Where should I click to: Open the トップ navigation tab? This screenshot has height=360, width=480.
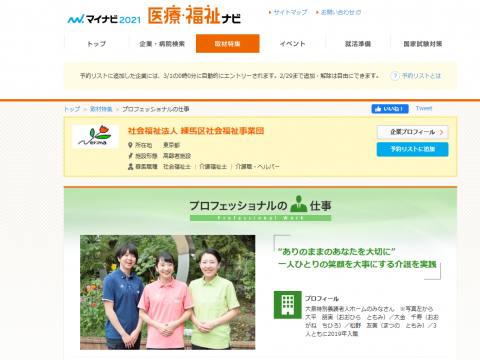click(97, 44)
